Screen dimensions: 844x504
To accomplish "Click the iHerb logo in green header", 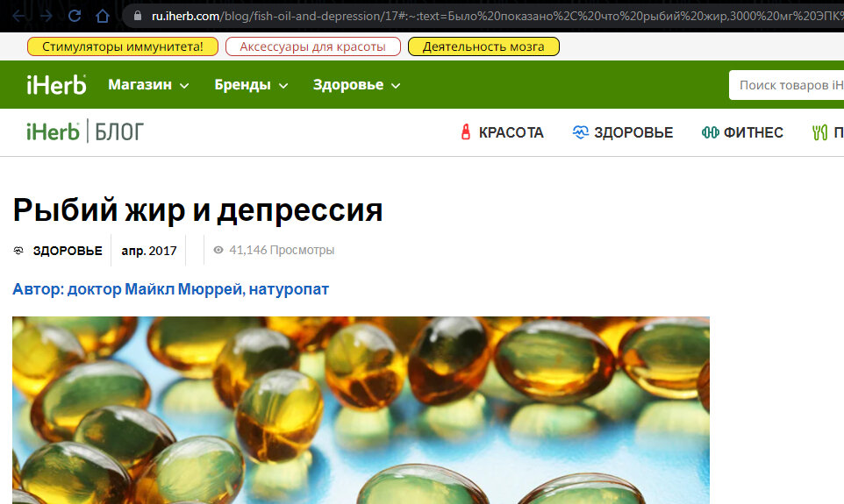I will [x=56, y=85].
